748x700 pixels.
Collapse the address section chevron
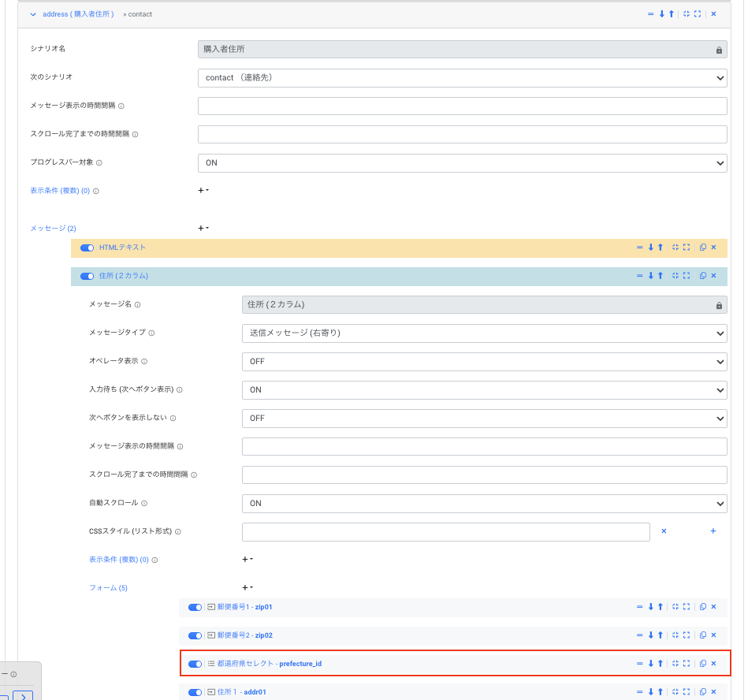pyautogui.click(x=33, y=14)
